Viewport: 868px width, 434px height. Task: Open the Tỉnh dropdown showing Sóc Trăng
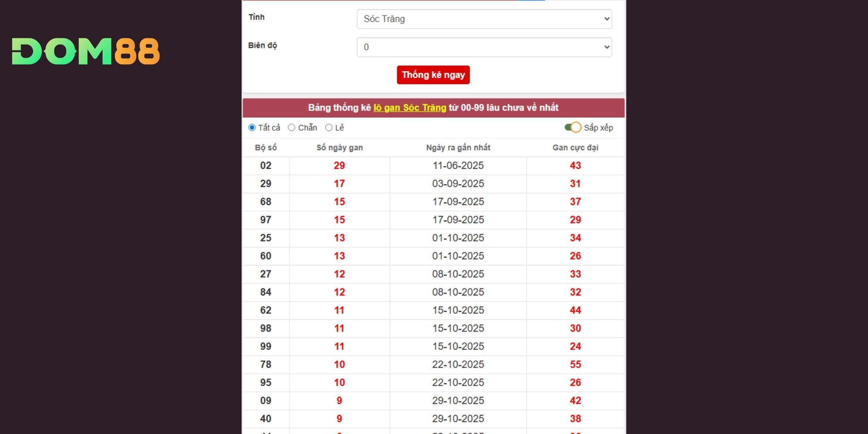484,19
